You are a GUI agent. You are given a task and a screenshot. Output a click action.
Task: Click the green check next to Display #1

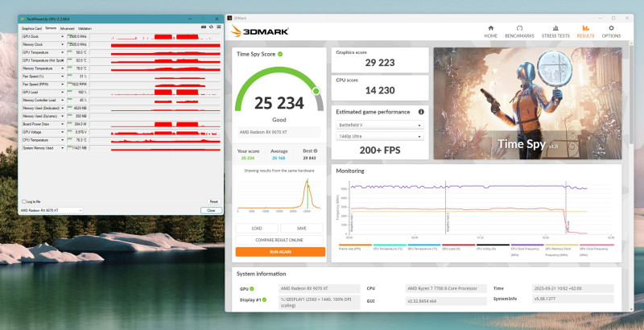click(x=265, y=299)
